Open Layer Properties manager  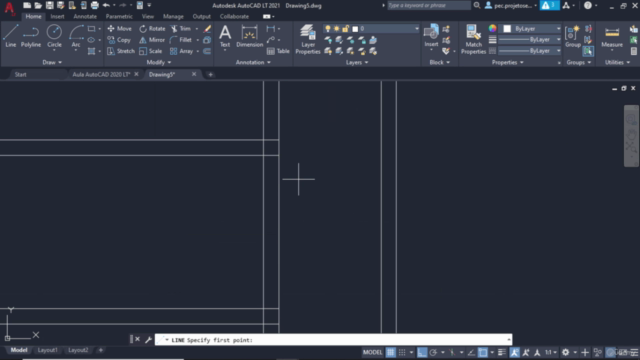(x=308, y=39)
